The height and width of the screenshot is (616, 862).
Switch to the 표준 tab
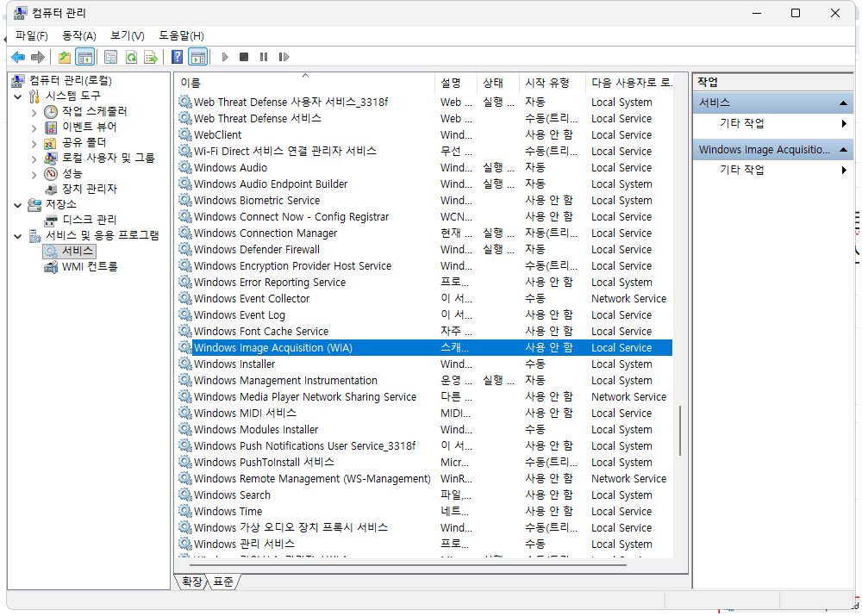click(x=223, y=582)
